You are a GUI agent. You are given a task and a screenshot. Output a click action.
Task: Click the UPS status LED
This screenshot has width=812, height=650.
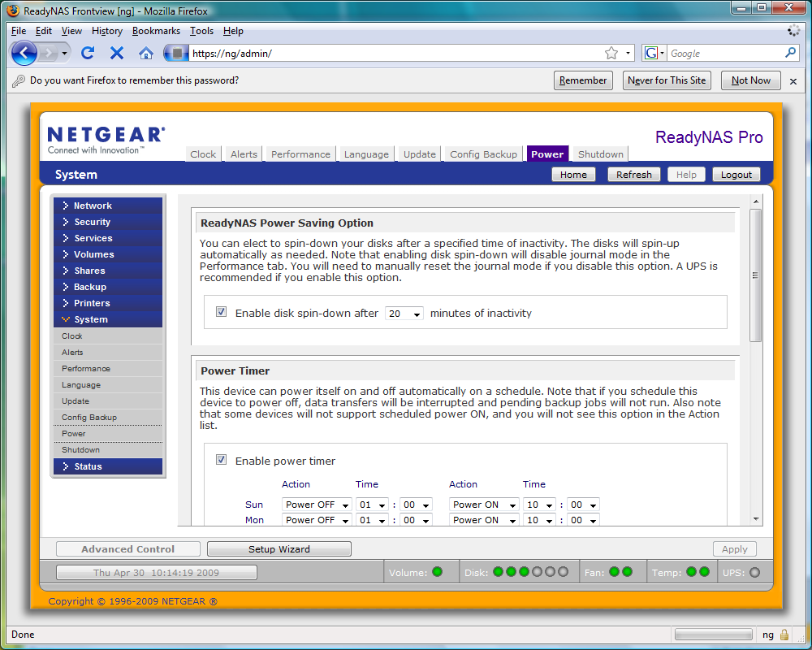coord(754,572)
